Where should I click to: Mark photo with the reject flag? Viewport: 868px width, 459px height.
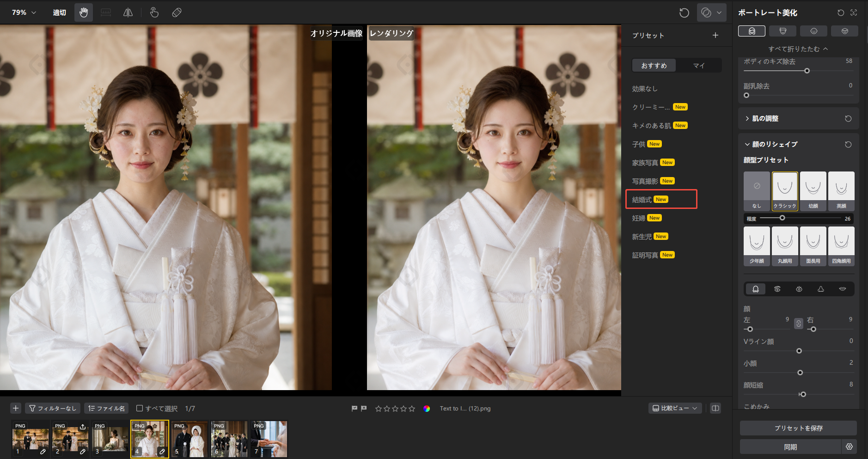click(x=364, y=409)
